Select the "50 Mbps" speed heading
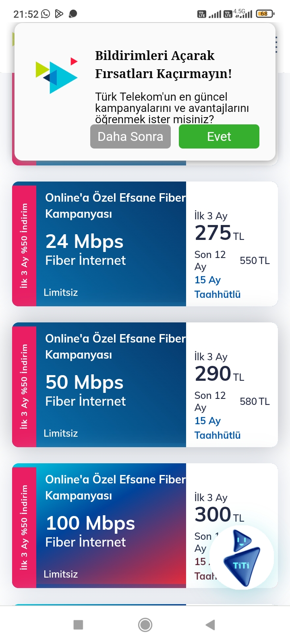The height and width of the screenshot is (644, 290). [x=85, y=382]
